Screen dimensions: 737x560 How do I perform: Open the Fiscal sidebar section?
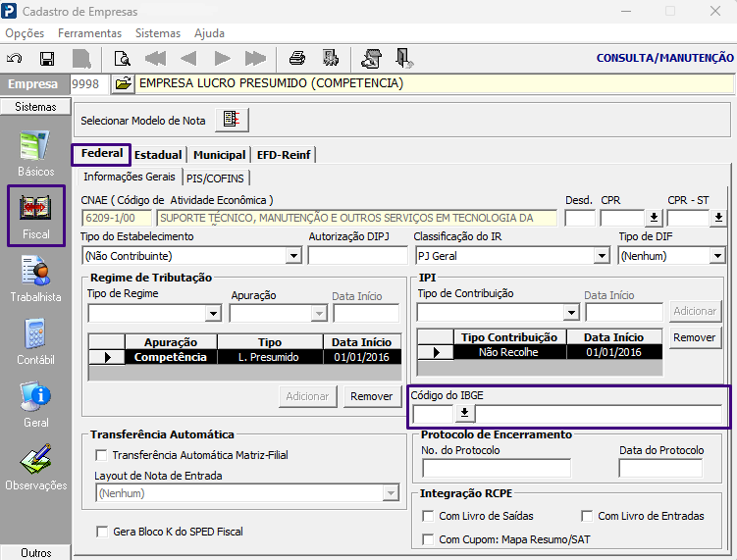click(x=35, y=216)
